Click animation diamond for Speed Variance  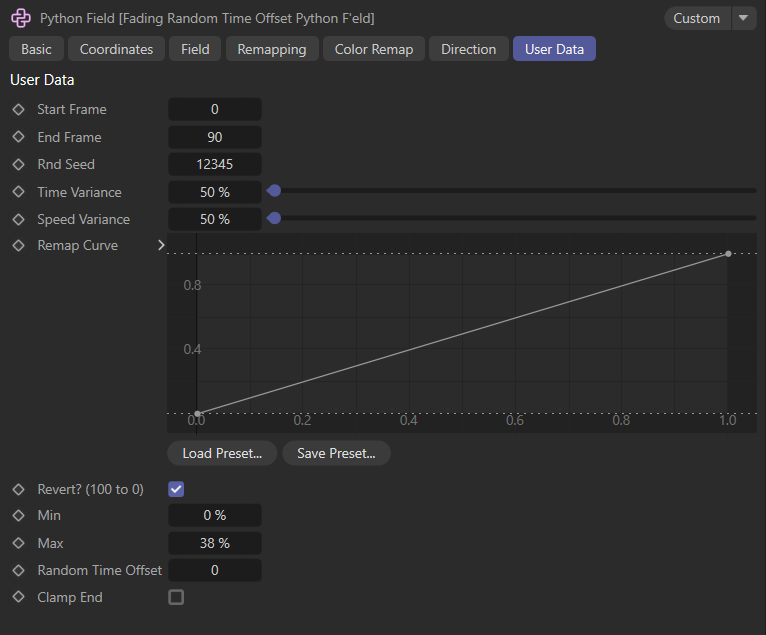pyautogui.click(x=18, y=219)
